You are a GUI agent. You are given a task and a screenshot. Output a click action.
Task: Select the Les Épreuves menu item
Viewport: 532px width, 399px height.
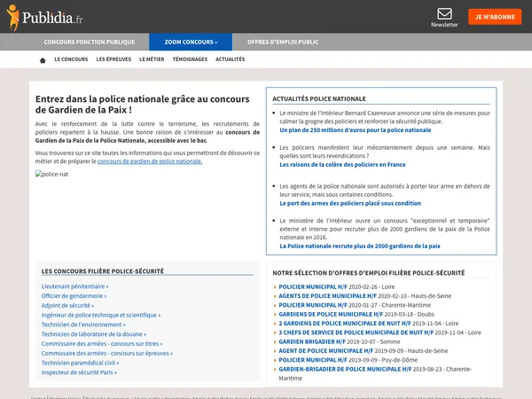pos(113,59)
